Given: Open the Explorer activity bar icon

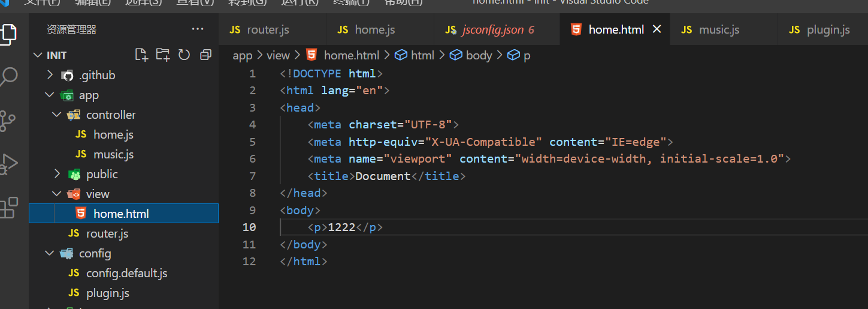Looking at the screenshot, I should point(7,33).
